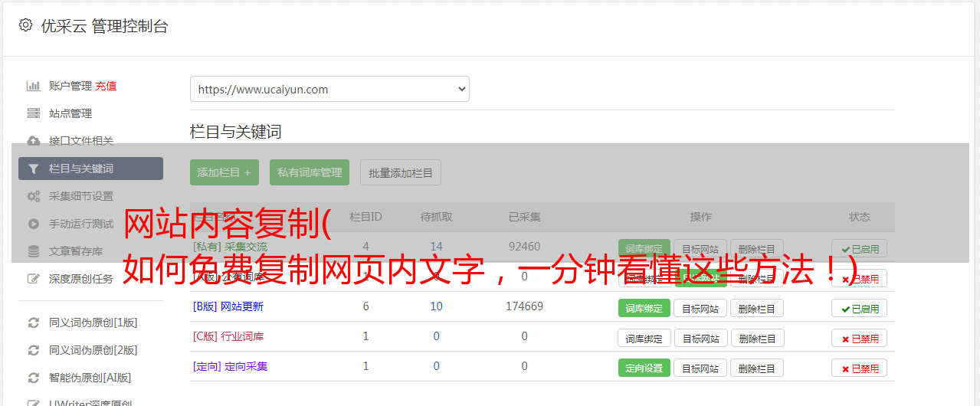The width and height of the screenshot is (980, 406).
Task: Click the chart icon next to 账户管理
Action: [34, 86]
